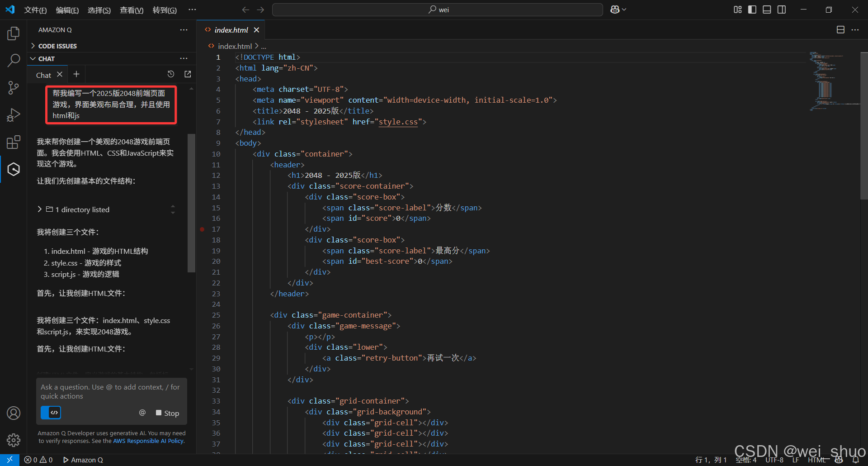Toggle secondary side bar visibility

pyautogui.click(x=782, y=10)
